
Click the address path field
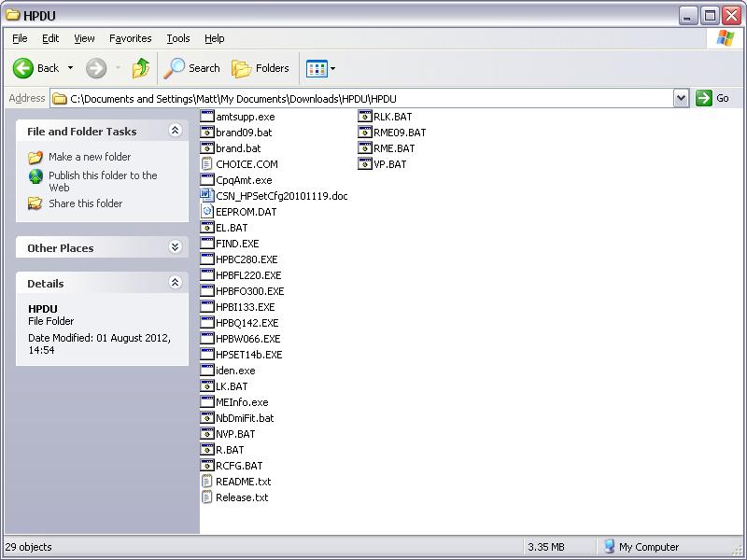click(362, 99)
